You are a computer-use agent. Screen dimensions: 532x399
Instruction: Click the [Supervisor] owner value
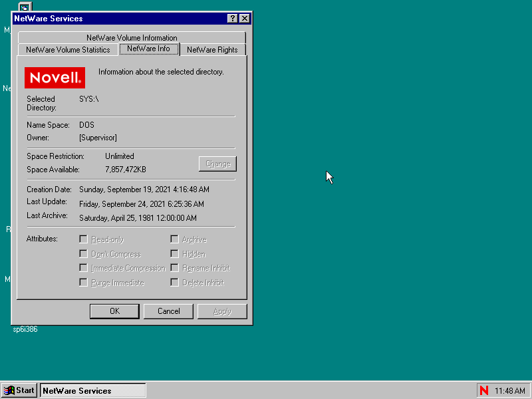pos(98,138)
